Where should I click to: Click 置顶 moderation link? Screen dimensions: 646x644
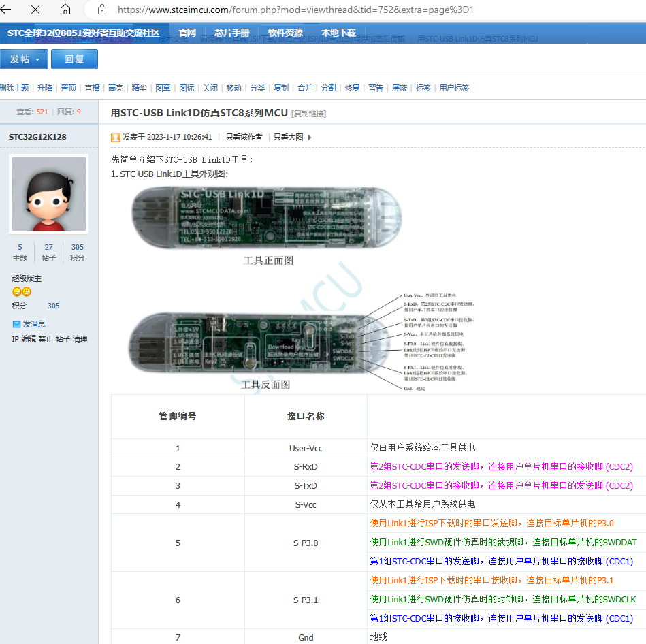point(68,88)
